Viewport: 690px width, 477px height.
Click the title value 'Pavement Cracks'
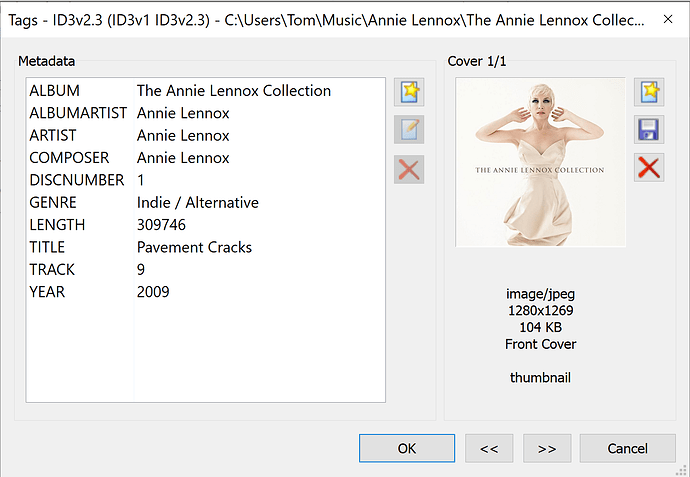(194, 247)
